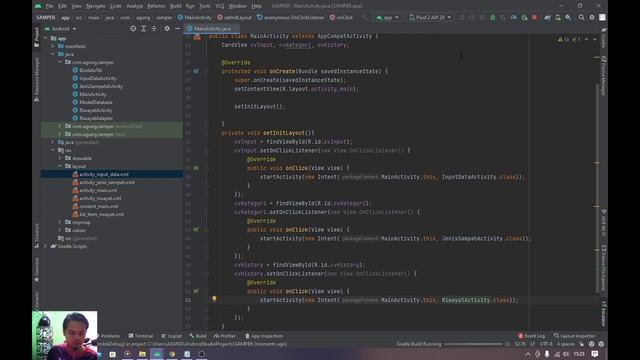The height and width of the screenshot is (360, 640).
Task: Click MainActivity in the navigation breadcrumb
Action: pyautogui.click(x=195, y=18)
